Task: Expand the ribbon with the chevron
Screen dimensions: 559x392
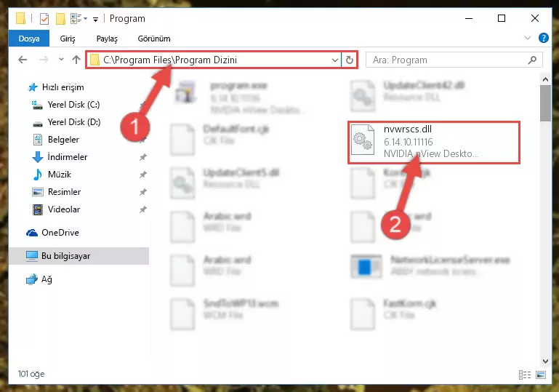Action: coord(528,38)
